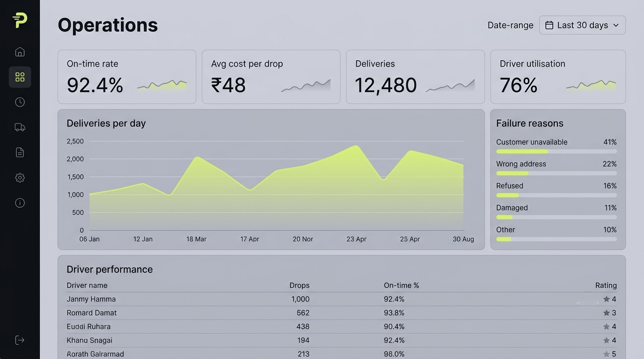
Task: Click the star icon in Euddi Ruhara row
Action: (x=607, y=327)
